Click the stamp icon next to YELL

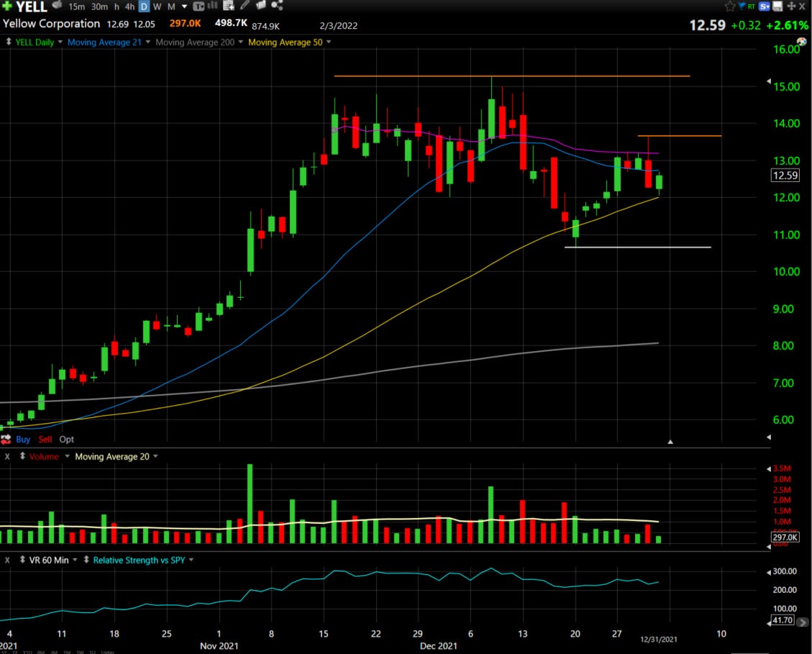(x=58, y=6)
